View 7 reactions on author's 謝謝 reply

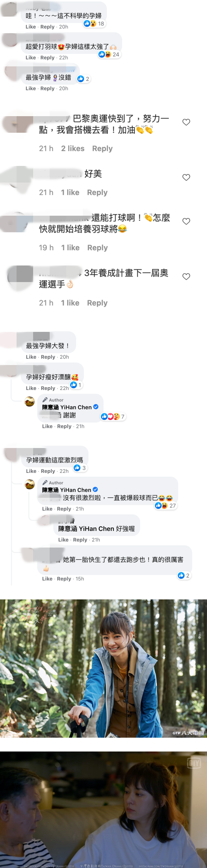coord(113,417)
